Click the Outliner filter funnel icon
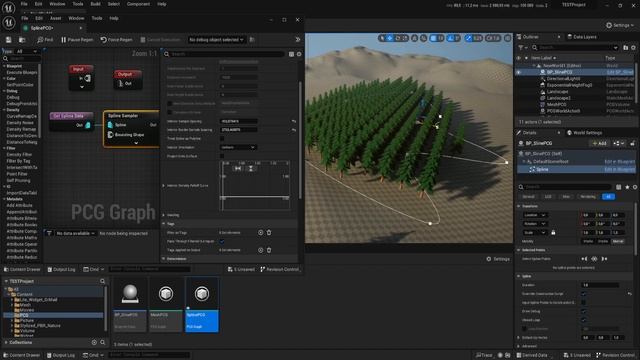This screenshot has width=640, height=360. 521,48
